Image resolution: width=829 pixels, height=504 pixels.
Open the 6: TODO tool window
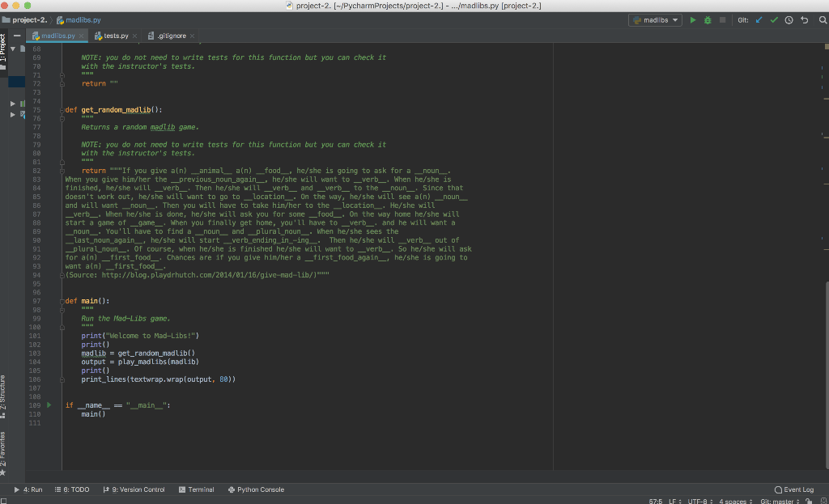tap(72, 489)
